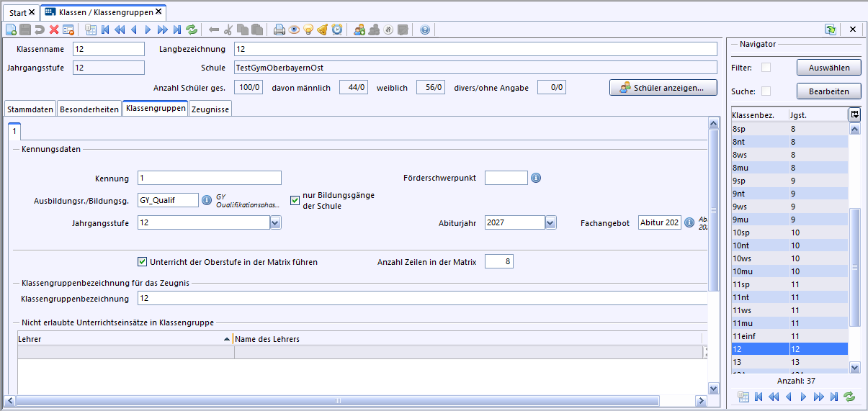
Task: Click the Langbezeichnung input field
Action: click(475, 49)
